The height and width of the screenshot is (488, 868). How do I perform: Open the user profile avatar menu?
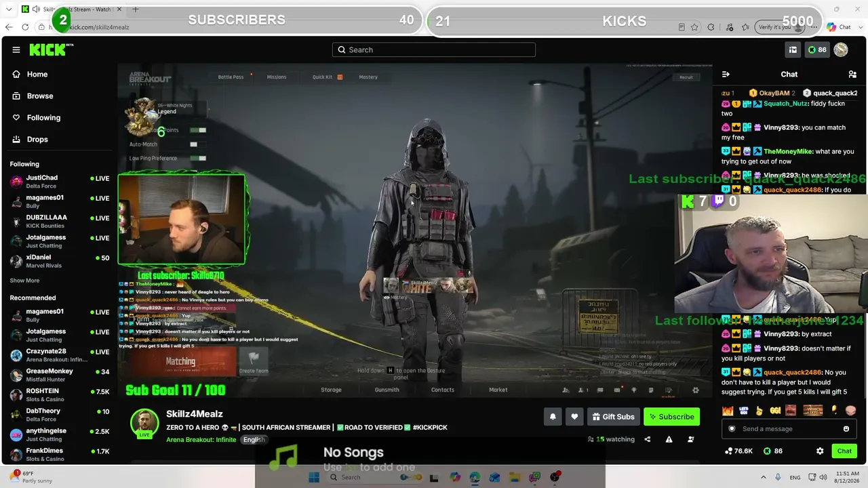pyautogui.click(x=841, y=49)
